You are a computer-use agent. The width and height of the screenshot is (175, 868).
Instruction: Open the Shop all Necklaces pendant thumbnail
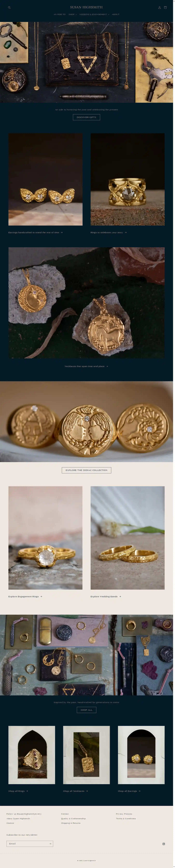click(x=86, y=755)
